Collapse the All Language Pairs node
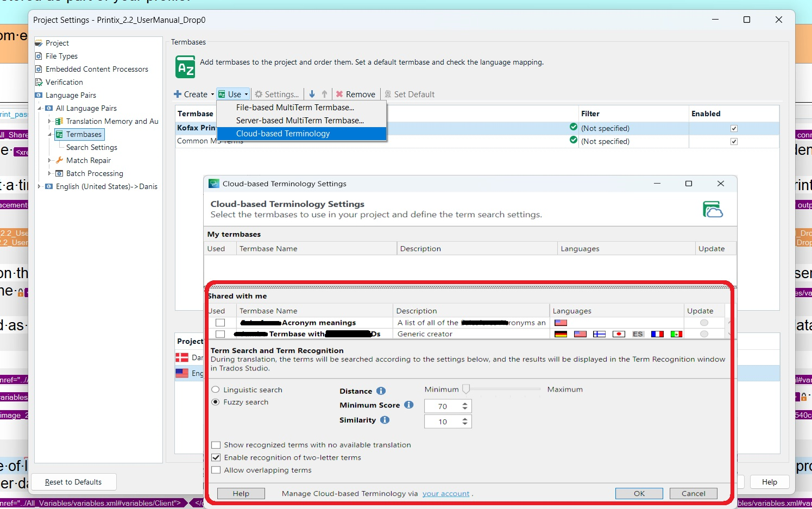Image resolution: width=812 pixels, height=509 pixels. click(40, 108)
